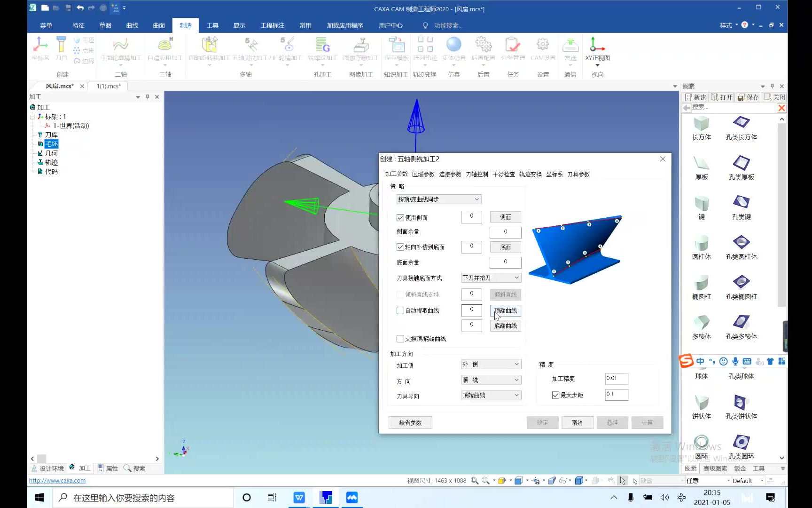Click the 侧面 pick button

(506, 217)
